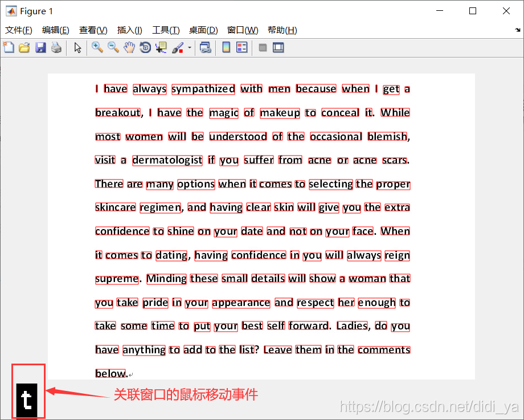Screen dimensions: 524x420
Task: Save the figure with the floppy disk icon
Action: click(40, 47)
